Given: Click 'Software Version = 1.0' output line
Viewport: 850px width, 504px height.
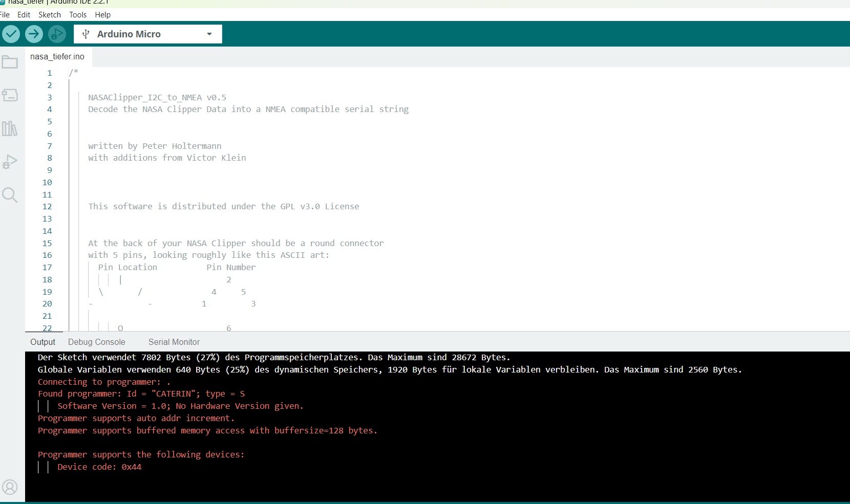Looking at the screenshot, I should pos(180,406).
